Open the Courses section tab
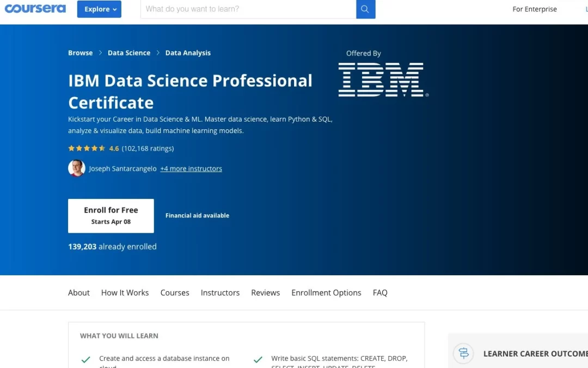The image size is (588, 368). pyautogui.click(x=174, y=293)
